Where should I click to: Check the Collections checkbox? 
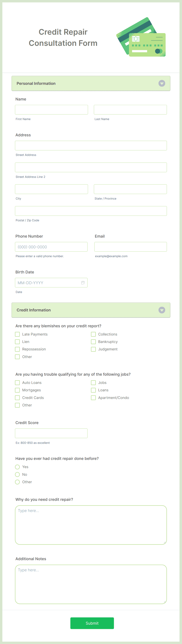[x=93, y=334]
